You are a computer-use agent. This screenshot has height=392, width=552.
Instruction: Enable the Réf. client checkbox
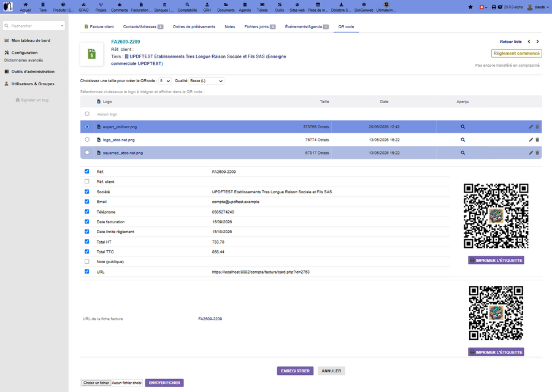tap(86, 182)
